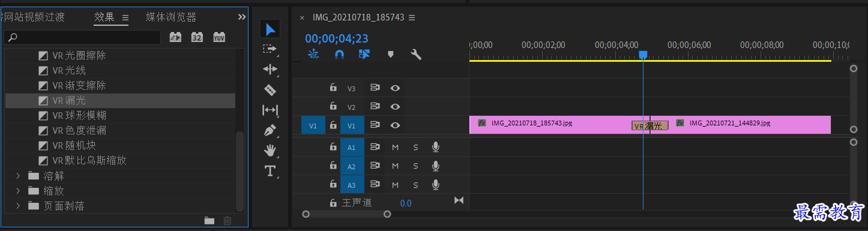Target the V1 track header
The width and height of the screenshot is (868, 231).
coord(352,125)
